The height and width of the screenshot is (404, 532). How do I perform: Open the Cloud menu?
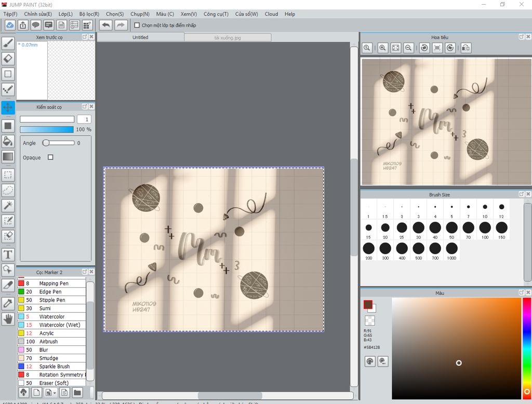[271, 14]
